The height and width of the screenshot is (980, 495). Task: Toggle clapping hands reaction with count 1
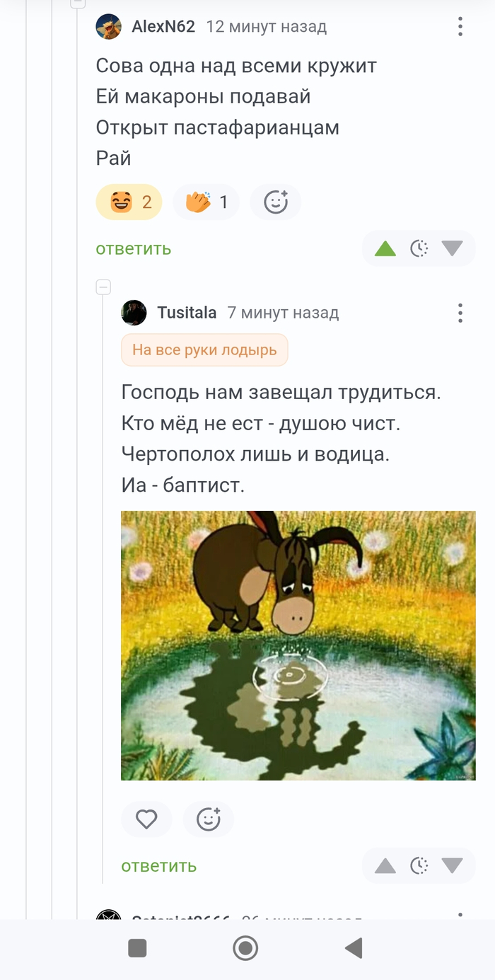pyautogui.click(x=206, y=202)
